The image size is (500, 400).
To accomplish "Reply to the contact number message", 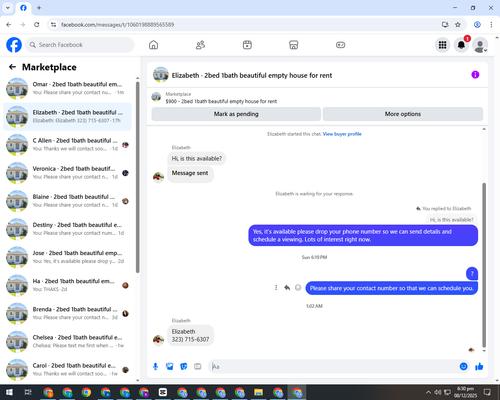I will [287, 287].
